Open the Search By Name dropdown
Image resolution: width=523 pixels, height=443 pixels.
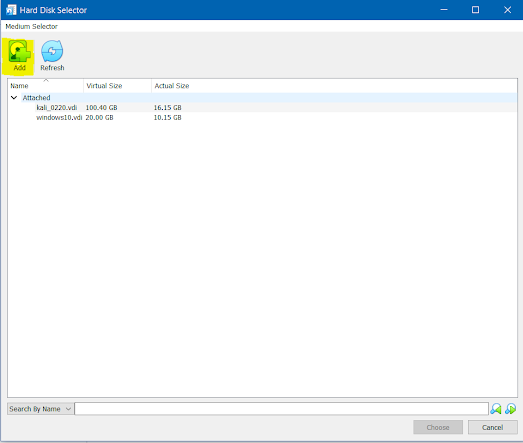pos(40,409)
